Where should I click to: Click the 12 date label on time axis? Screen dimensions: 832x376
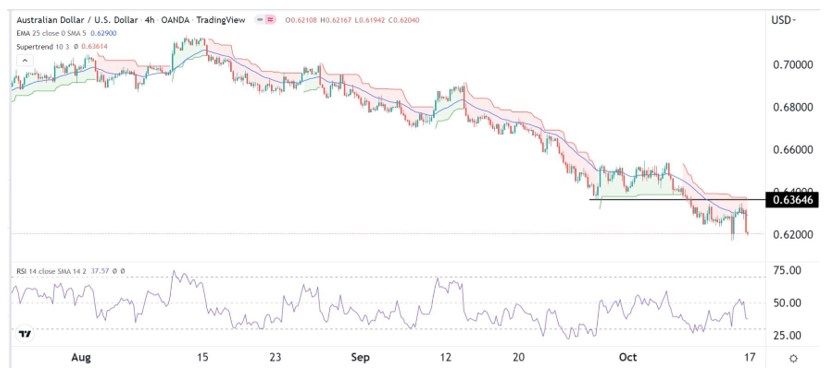click(446, 358)
